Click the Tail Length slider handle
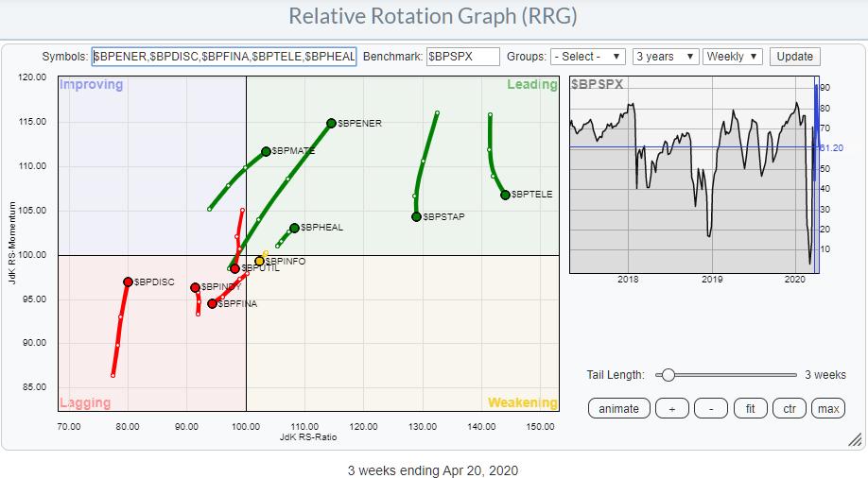The height and width of the screenshot is (478, 868). point(668,375)
